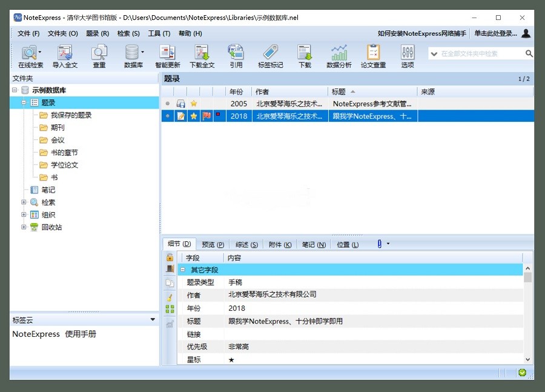Sort records by the 标题 column header
Image resolution: width=545 pixels, height=392 pixels.
(x=372, y=91)
